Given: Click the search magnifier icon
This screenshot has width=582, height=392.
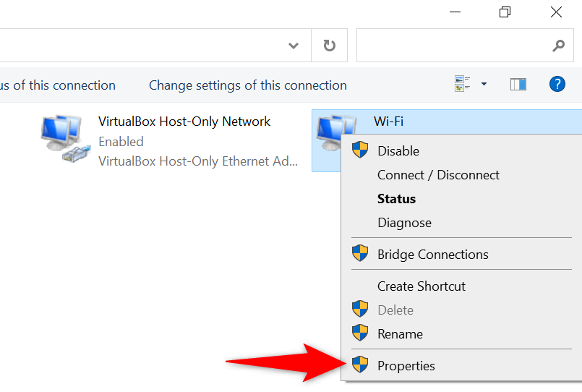Looking at the screenshot, I should point(558,46).
